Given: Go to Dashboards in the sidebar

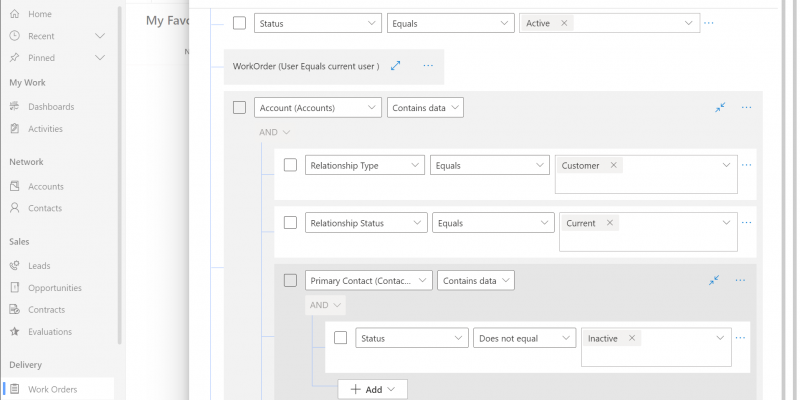Looking at the screenshot, I should (x=51, y=107).
